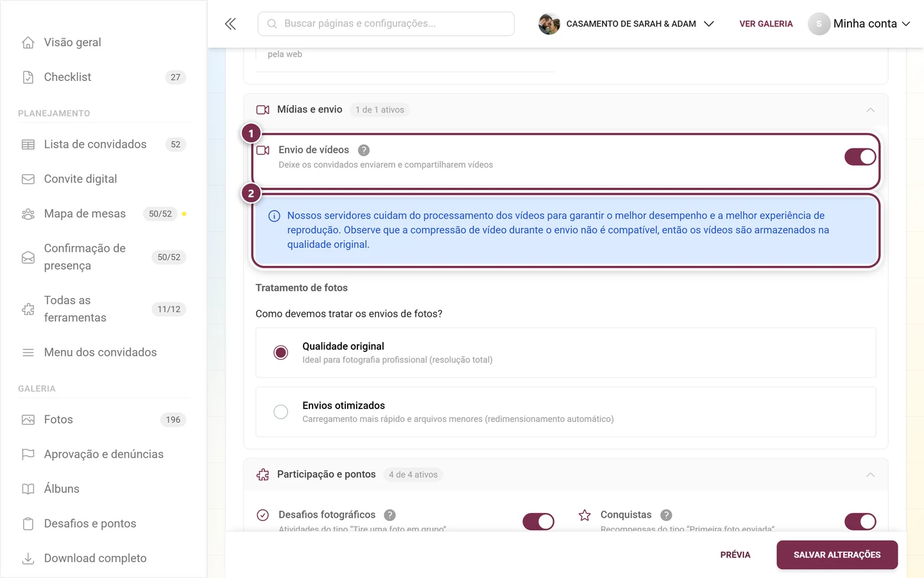Click the Lista de convidados table icon
Image resolution: width=924 pixels, height=578 pixels.
pos(28,144)
